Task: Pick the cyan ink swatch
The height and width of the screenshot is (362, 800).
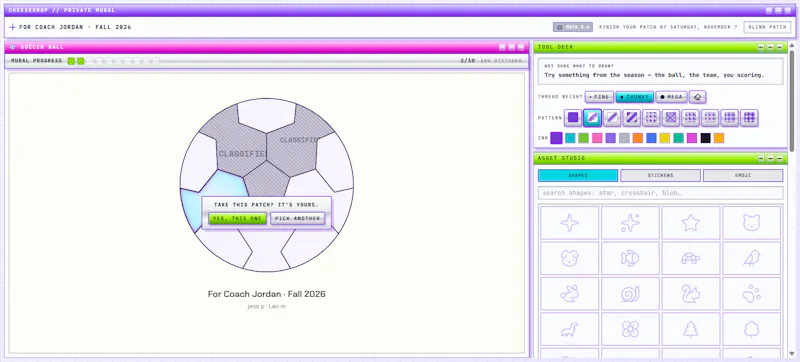Action: 570,138
